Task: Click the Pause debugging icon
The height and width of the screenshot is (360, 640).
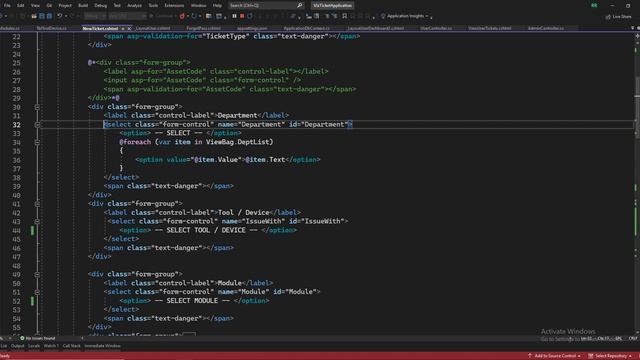Action: [x=234, y=16]
